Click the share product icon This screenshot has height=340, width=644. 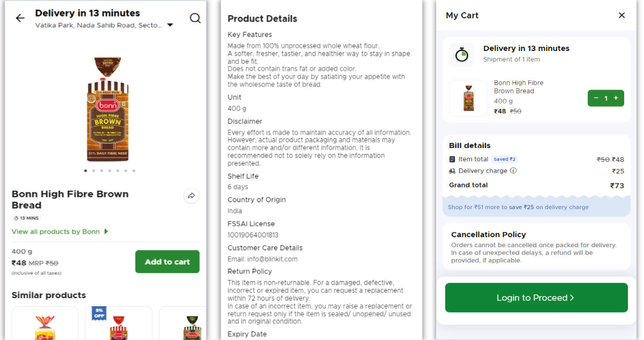point(191,196)
